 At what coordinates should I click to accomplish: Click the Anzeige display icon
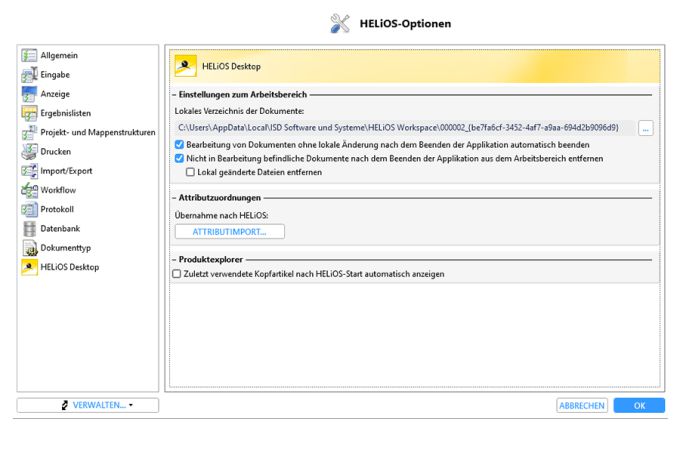point(29,94)
